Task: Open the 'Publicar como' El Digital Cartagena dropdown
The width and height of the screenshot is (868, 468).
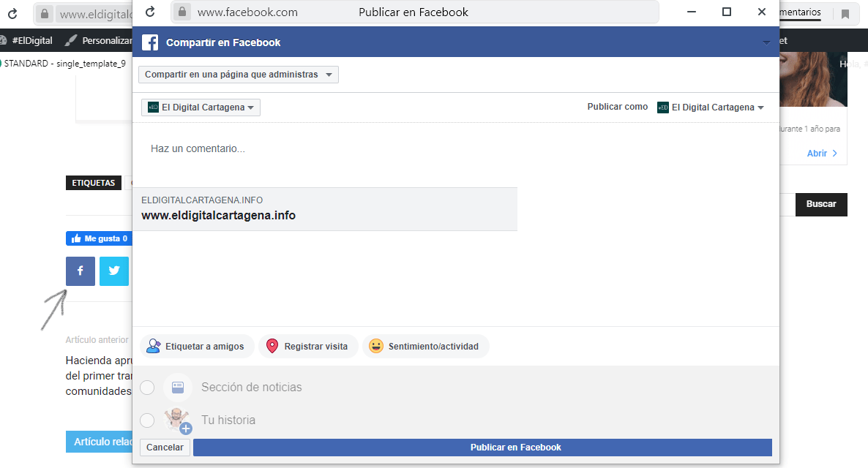Action: pos(711,107)
